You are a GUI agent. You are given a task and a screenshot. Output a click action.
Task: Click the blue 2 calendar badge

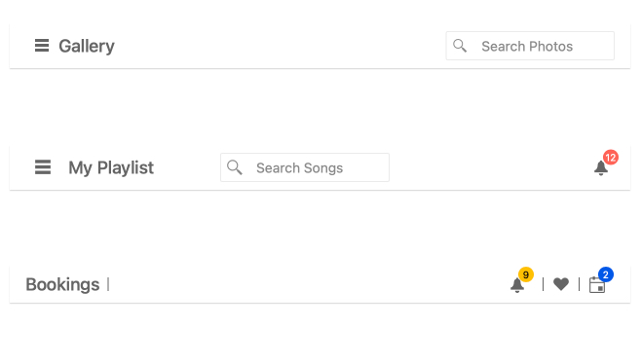pos(605,274)
